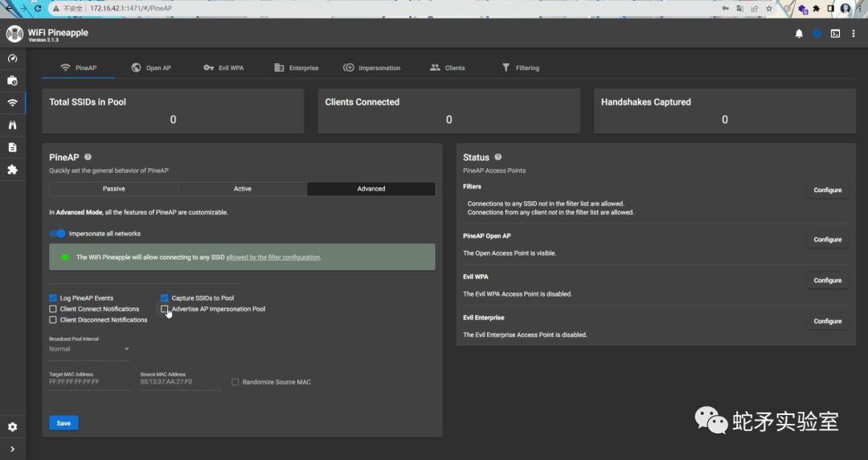Open the three-dot header menu
The height and width of the screenshot is (460, 868).
853,34
